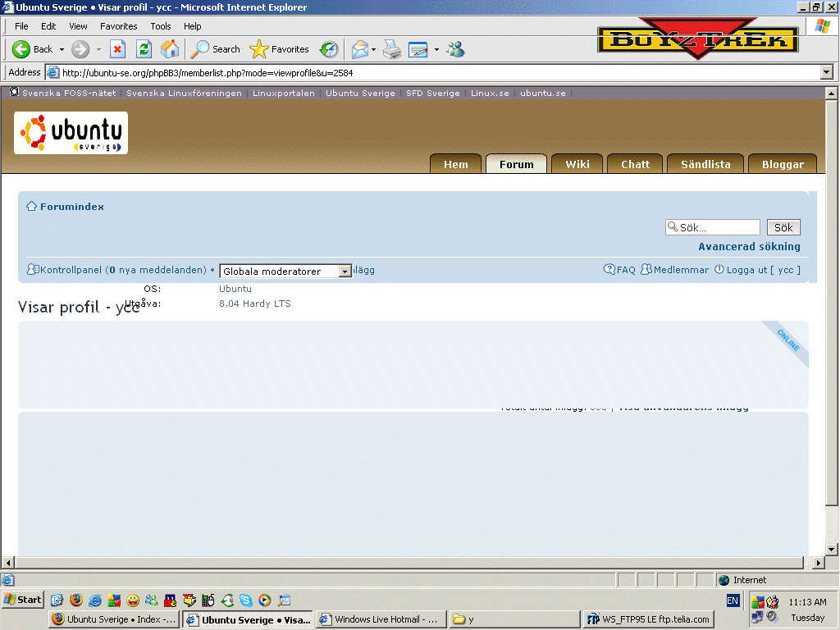Open the Edit menu
This screenshot has height=630, width=840.
[x=48, y=26]
